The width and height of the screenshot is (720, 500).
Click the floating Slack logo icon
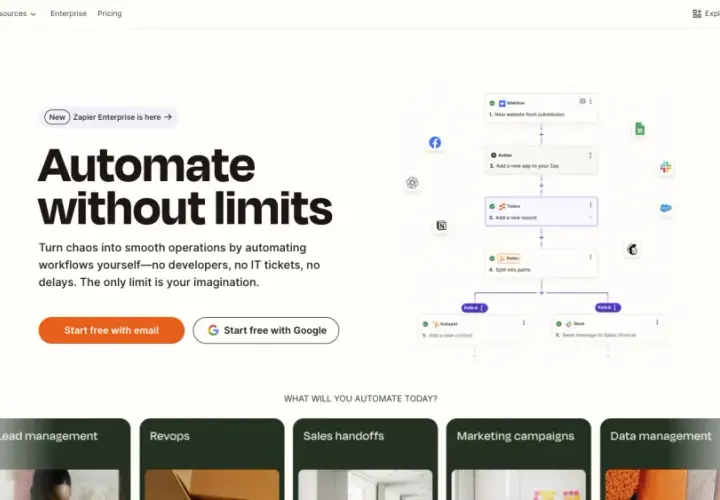tap(665, 167)
